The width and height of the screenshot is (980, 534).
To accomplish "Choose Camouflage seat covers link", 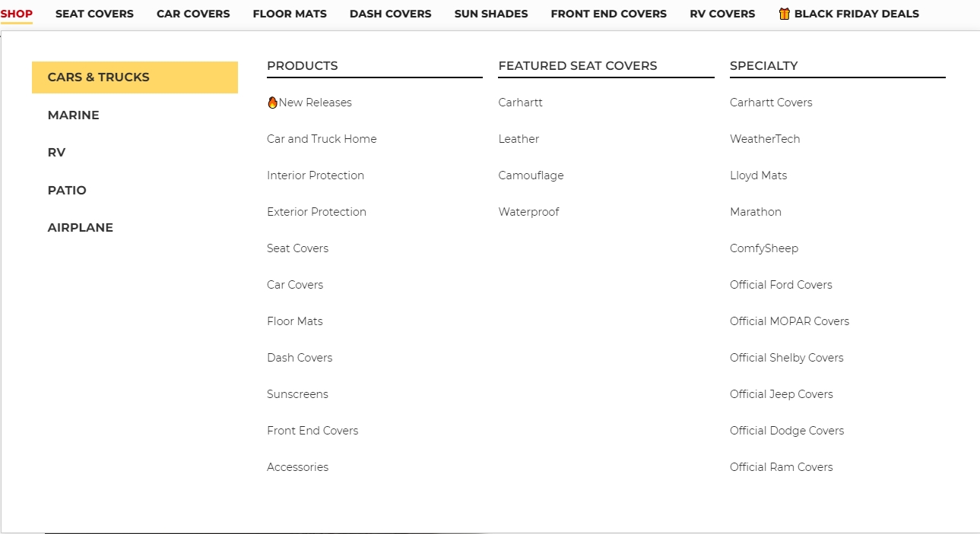I will 531,175.
